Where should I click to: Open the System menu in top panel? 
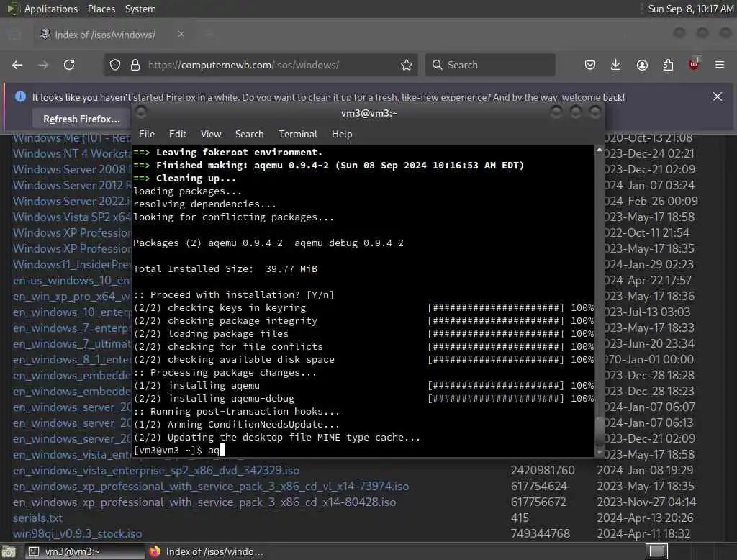click(x=140, y=9)
